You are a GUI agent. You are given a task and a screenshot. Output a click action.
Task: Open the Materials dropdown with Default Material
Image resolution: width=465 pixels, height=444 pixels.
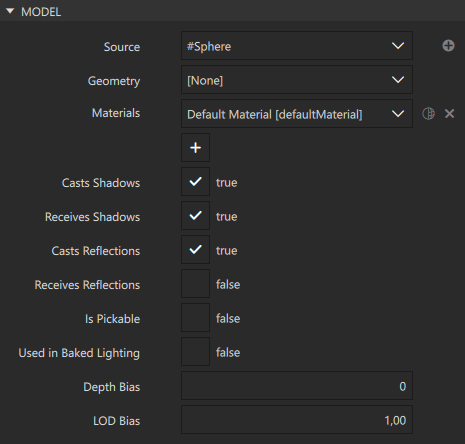(x=297, y=114)
